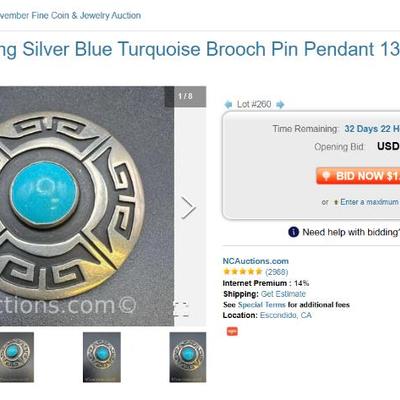Screen dimensions: 400x400
Task: Click the five-star seller rating
Action: coord(243,272)
